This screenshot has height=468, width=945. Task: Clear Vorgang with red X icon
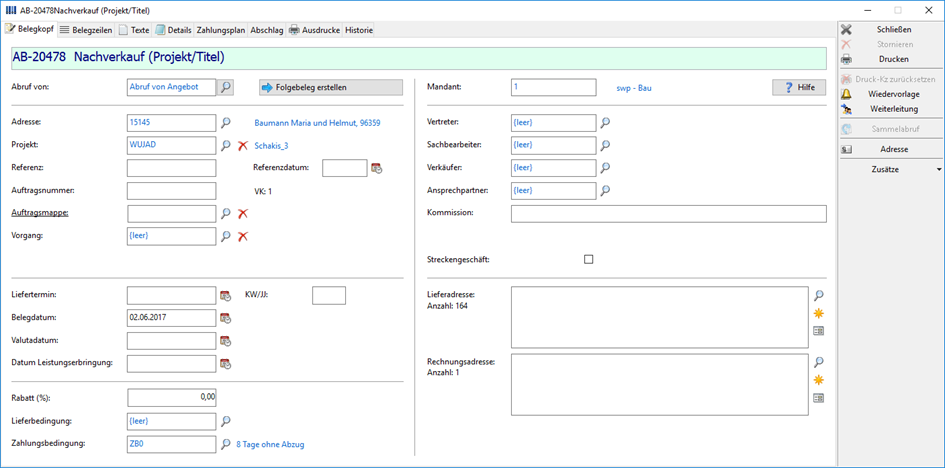242,236
